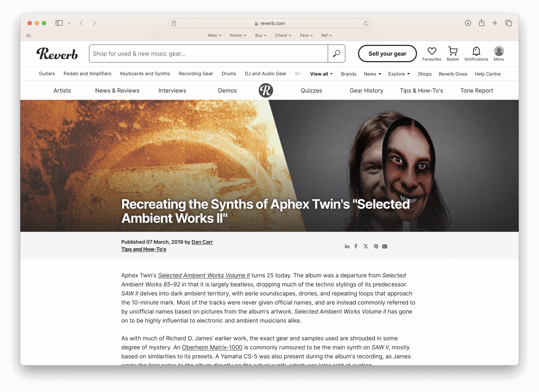Switch to the Tone Report section
Viewport: 539px width, 392px height.
click(477, 91)
